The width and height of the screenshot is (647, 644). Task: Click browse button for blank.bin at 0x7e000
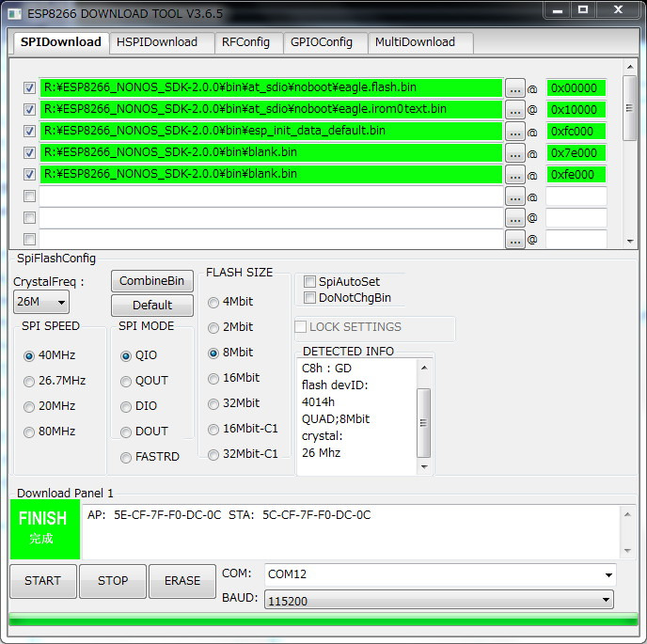pyautogui.click(x=515, y=153)
